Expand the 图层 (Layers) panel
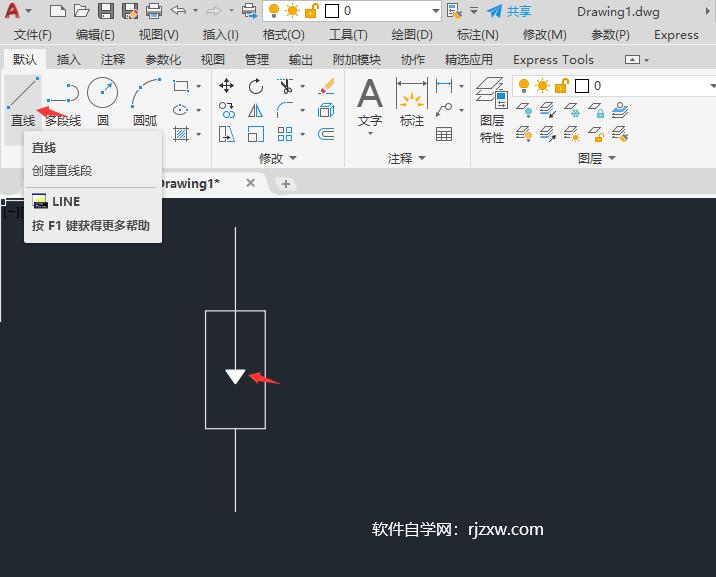 [596, 158]
